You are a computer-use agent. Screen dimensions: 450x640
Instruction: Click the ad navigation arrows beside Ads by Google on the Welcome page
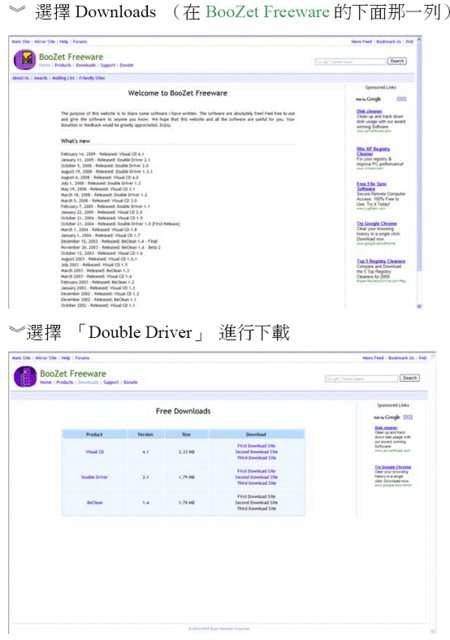coord(401,99)
